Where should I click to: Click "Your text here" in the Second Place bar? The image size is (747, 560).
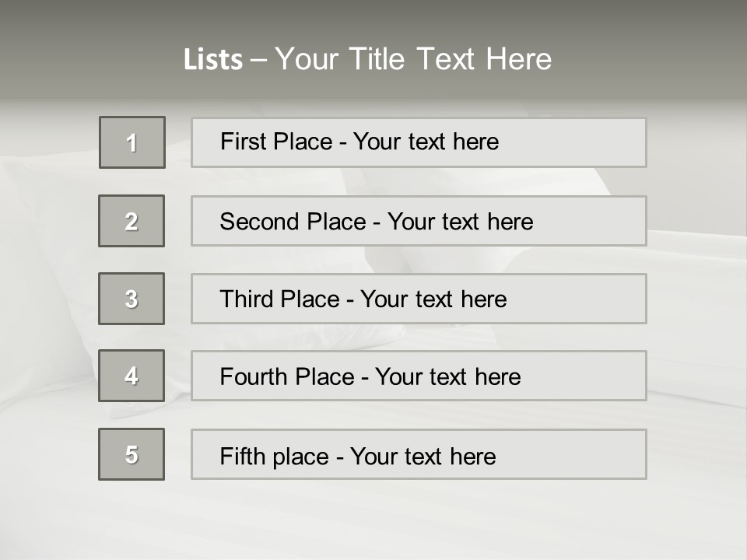click(460, 222)
